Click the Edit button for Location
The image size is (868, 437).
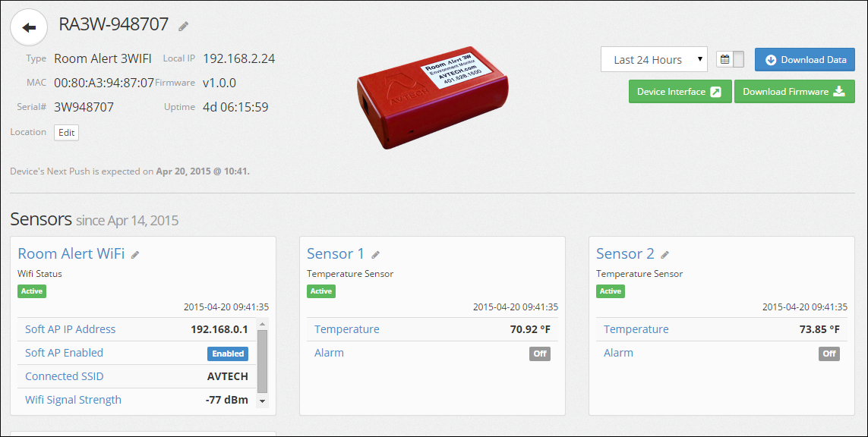coord(66,132)
